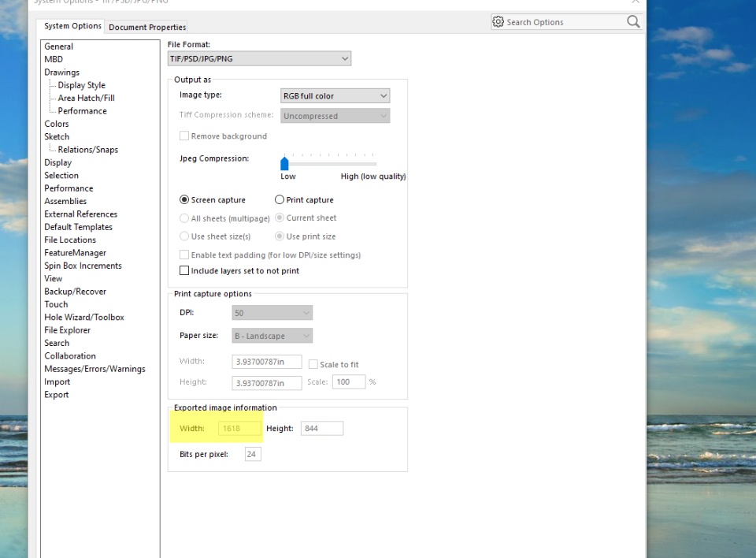The height and width of the screenshot is (558, 756).
Task: Select Default Templates option
Action: 78,227
